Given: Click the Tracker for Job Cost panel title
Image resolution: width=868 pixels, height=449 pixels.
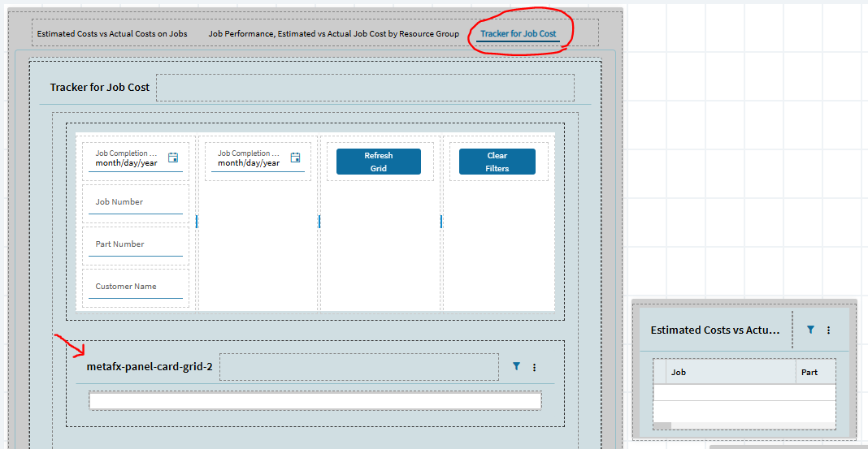Looking at the screenshot, I should pos(100,88).
